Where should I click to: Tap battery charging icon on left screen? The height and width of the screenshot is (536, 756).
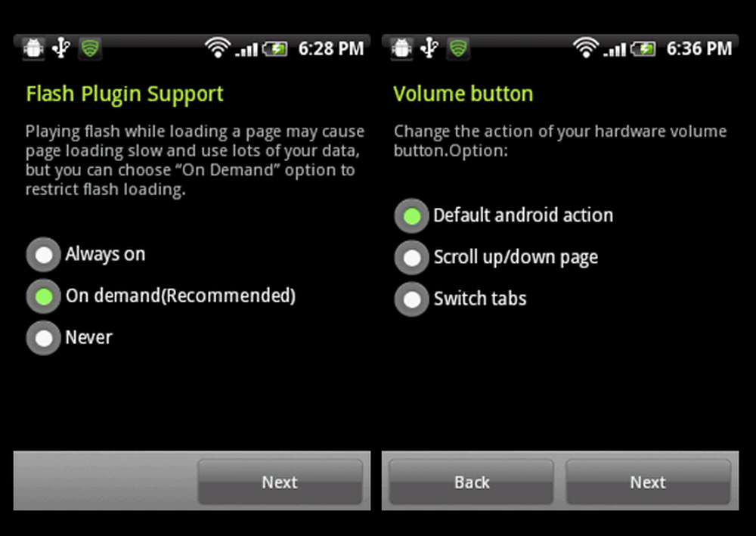click(275, 48)
